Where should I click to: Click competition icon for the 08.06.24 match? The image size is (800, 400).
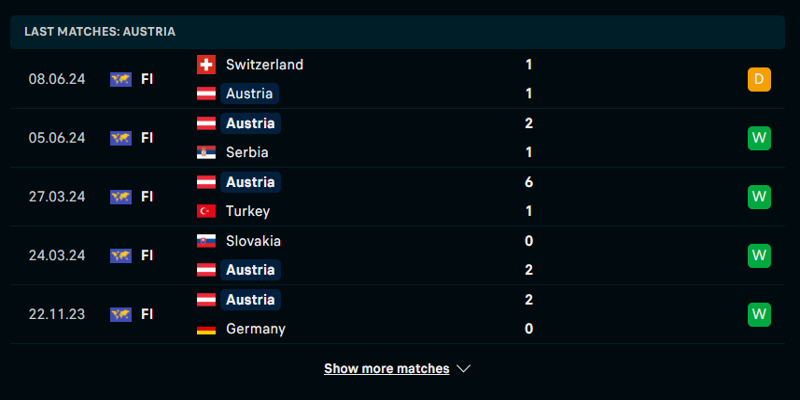point(121,79)
